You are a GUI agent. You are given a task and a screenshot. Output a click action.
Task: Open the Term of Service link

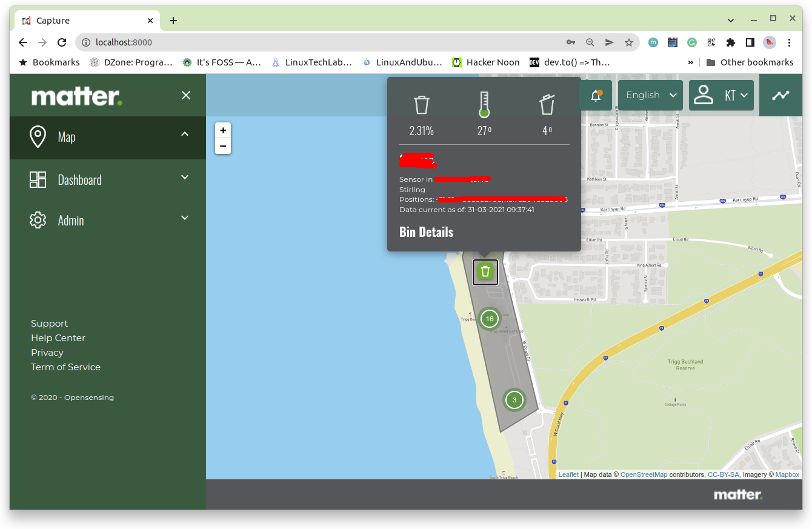pos(65,367)
